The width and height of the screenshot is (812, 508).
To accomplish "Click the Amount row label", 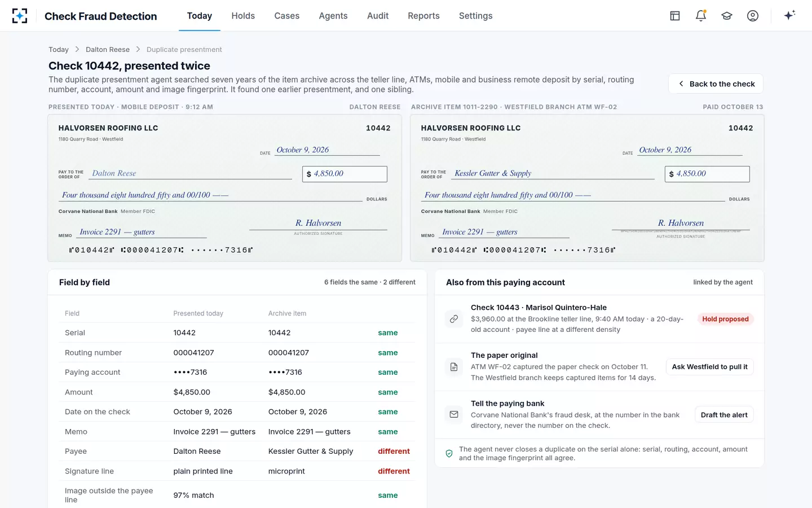I will tap(79, 392).
